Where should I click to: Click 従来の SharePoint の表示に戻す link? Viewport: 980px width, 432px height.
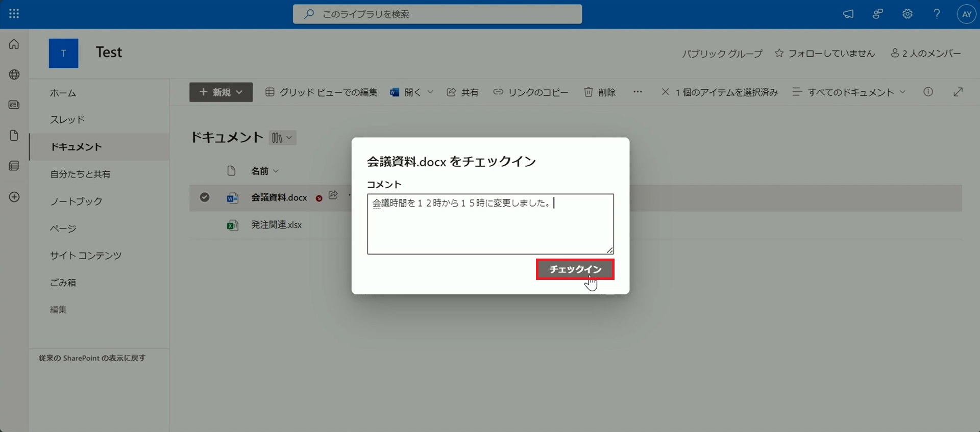[92, 358]
